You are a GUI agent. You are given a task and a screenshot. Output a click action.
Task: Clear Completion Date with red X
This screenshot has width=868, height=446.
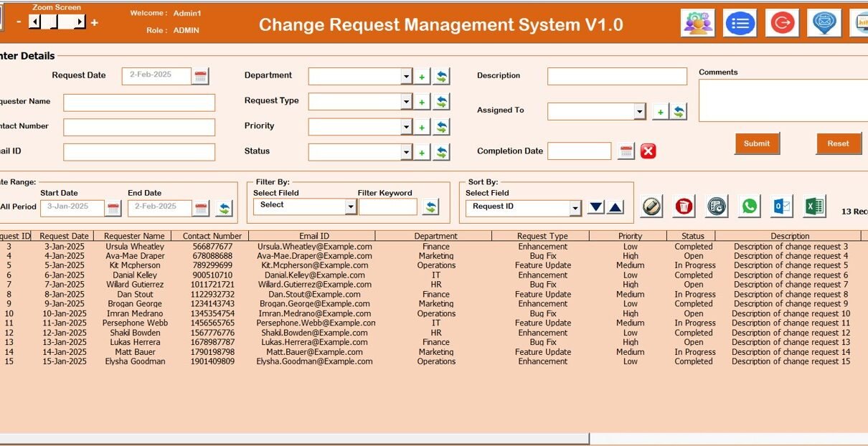(648, 151)
